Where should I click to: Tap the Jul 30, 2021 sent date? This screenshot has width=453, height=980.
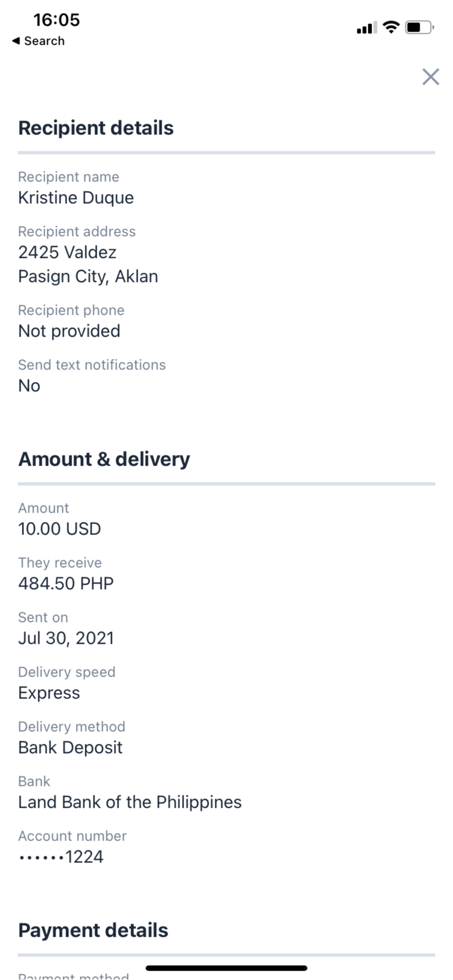66,638
